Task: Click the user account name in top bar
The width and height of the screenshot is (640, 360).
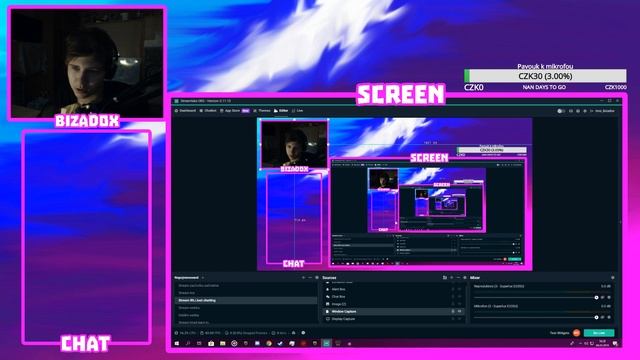Action: 604,111
